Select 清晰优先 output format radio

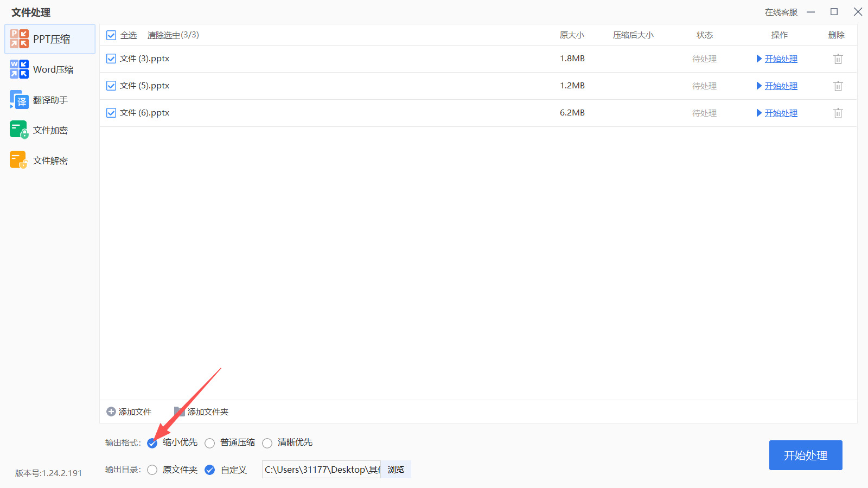click(267, 443)
